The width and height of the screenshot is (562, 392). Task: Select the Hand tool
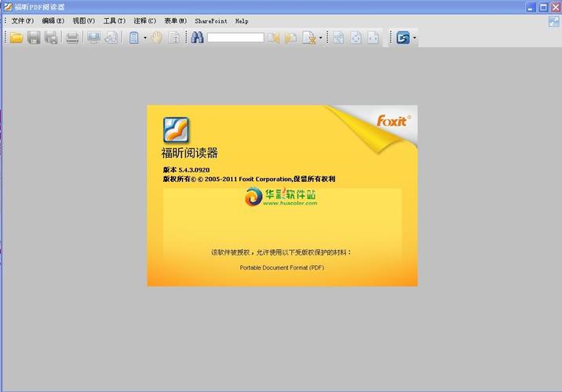click(157, 38)
